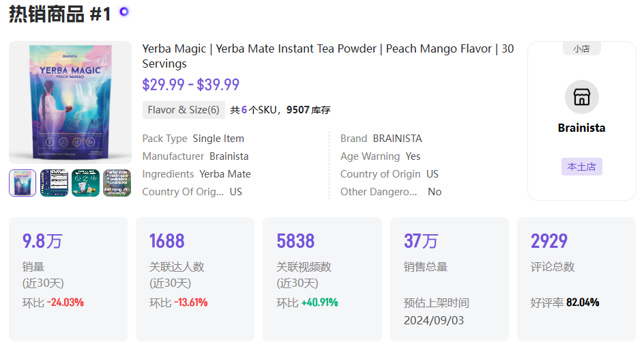
Task: Click the 1688 关联达人数 stat card
Action: (x=195, y=279)
